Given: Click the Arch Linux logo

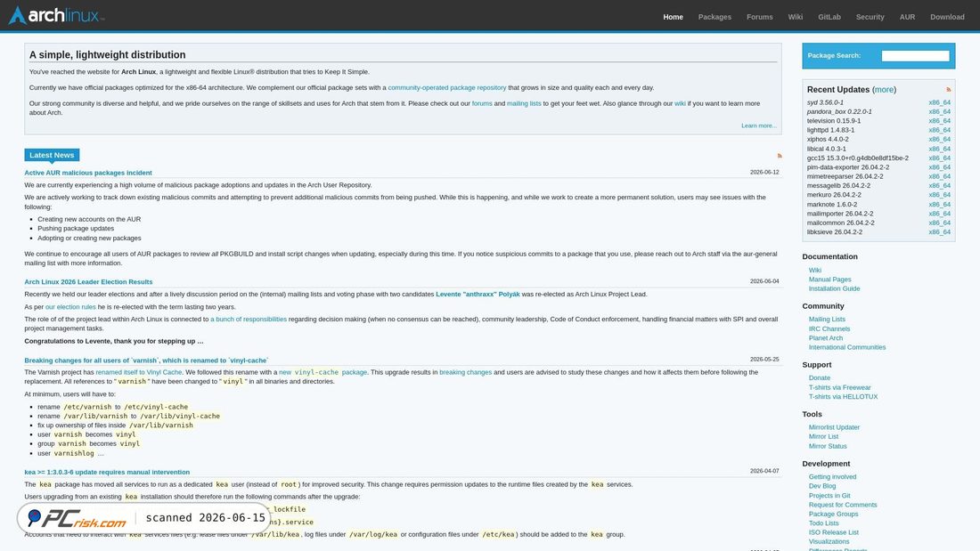Looking at the screenshot, I should [x=56, y=16].
